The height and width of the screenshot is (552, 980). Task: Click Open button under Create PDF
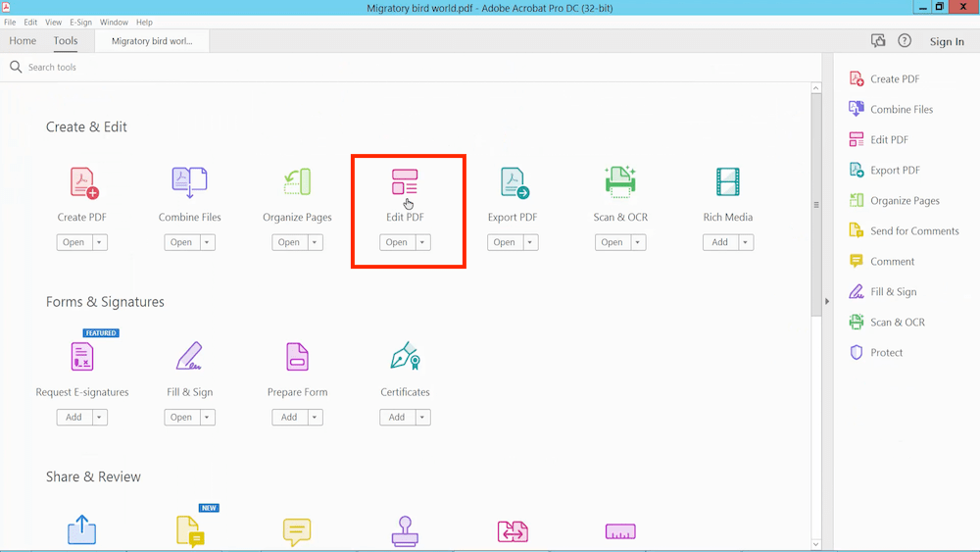coord(73,242)
